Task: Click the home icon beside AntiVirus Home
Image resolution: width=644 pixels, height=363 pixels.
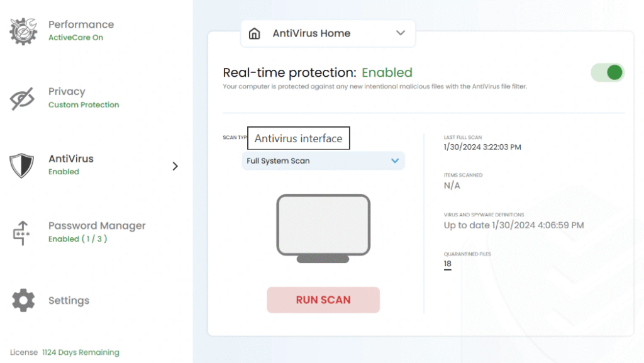Action: tap(254, 33)
